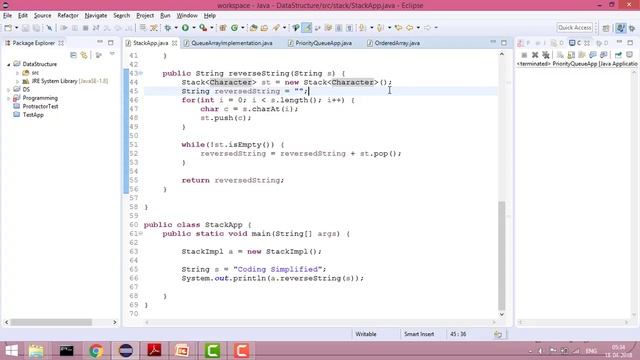This screenshot has height=360, width=640.
Task: Minimize the Package Explorer view
Action: coord(100,42)
